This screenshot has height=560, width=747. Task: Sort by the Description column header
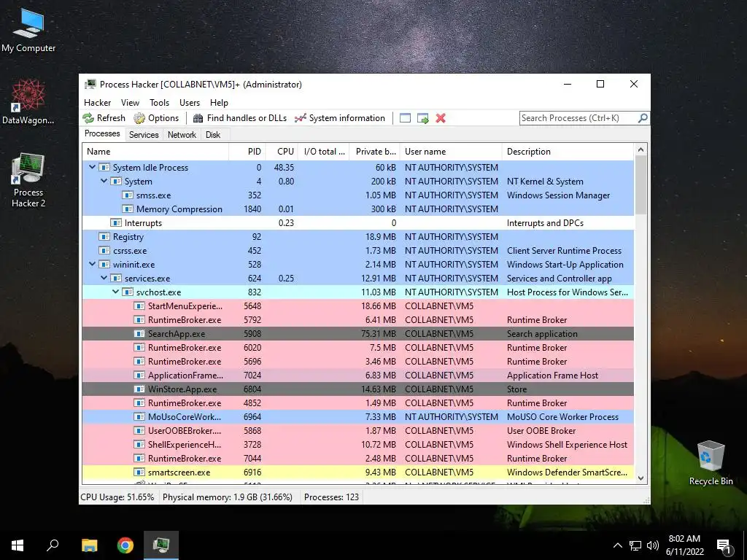tap(568, 152)
